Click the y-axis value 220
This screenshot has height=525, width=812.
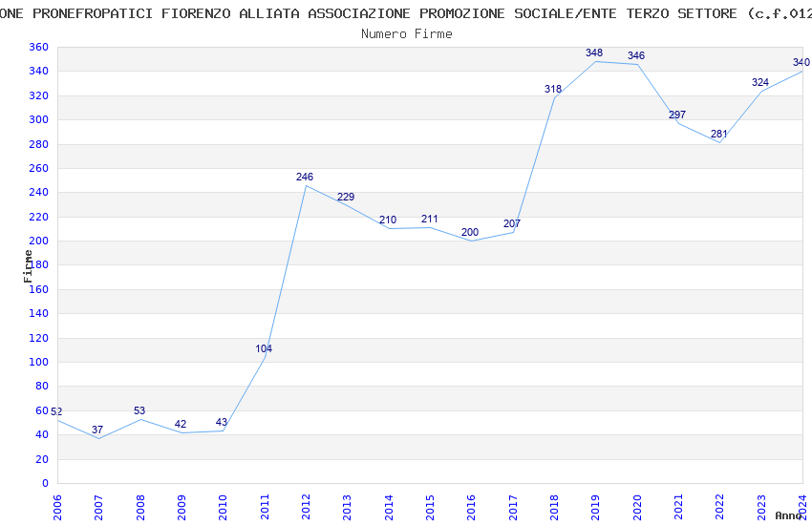coord(39,217)
